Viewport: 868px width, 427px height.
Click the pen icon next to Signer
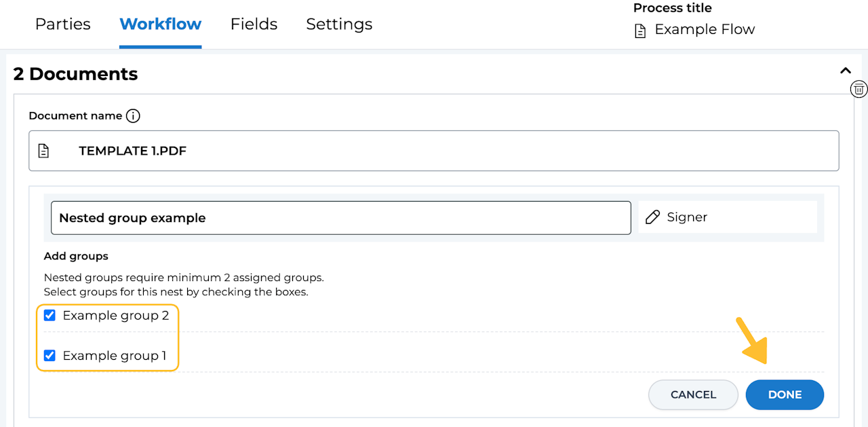coord(652,217)
